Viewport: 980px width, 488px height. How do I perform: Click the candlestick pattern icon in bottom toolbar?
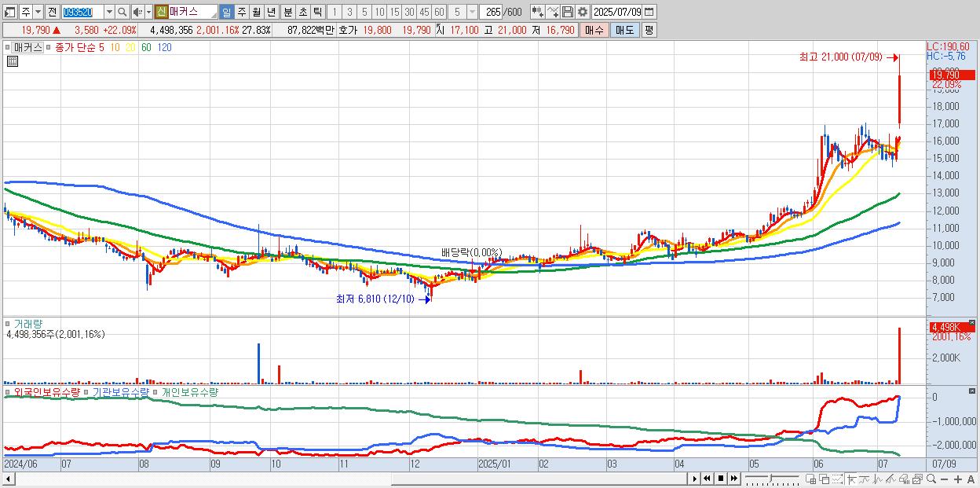coord(878,479)
